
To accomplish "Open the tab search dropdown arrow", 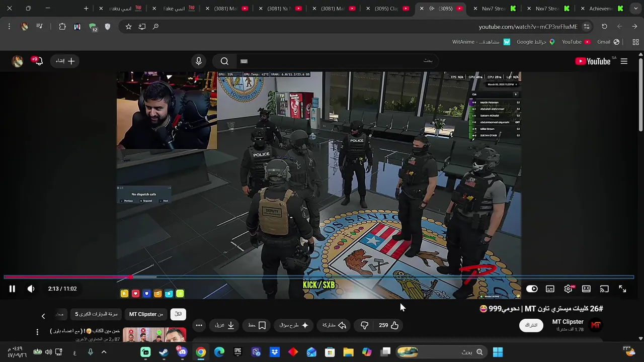I will (636, 9).
